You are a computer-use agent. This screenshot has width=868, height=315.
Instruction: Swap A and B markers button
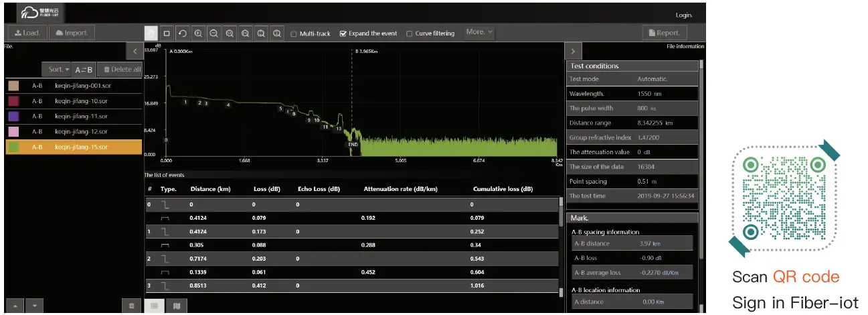tap(84, 69)
